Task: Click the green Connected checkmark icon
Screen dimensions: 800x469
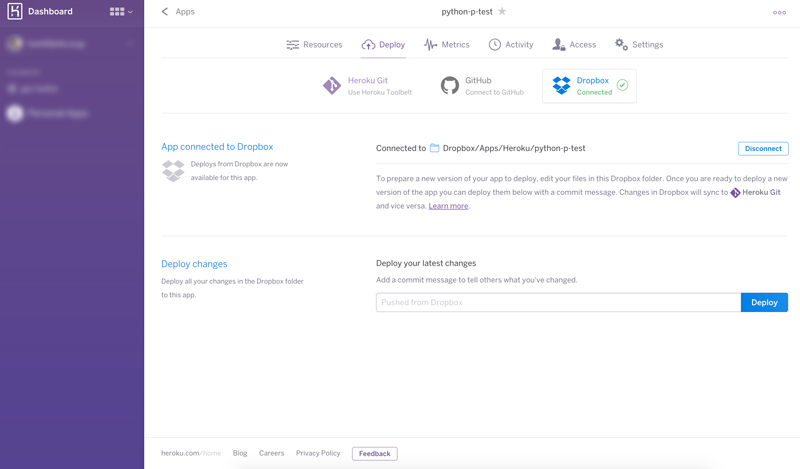Action: pos(622,85)
